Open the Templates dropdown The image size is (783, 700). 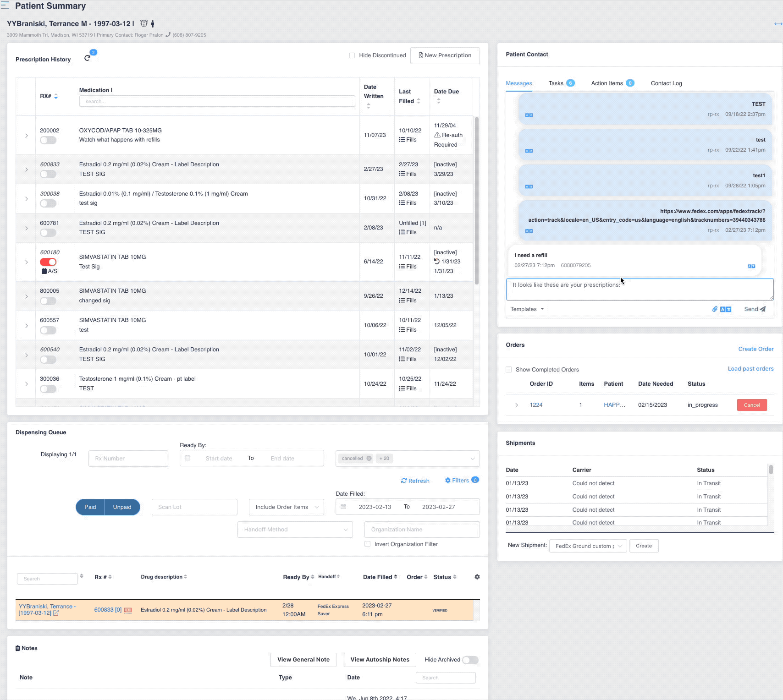(x=527, y=309)
